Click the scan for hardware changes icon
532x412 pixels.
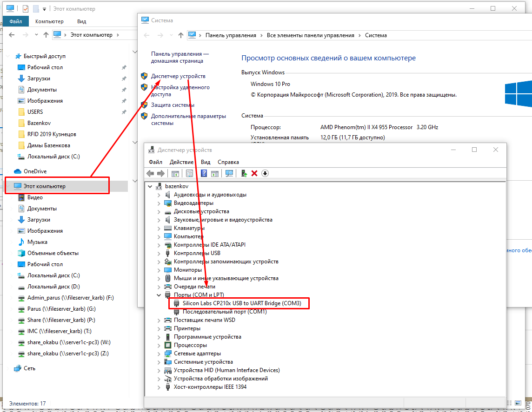229,173
